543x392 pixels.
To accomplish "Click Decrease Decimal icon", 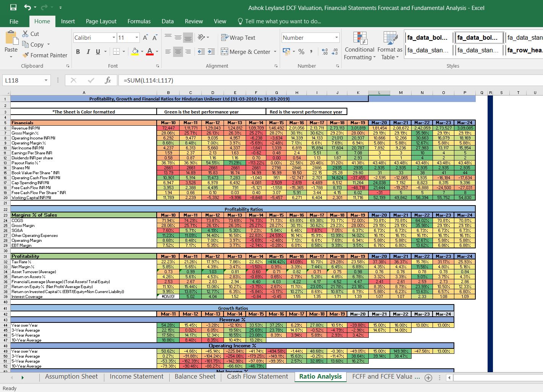I will click(335, 52).
